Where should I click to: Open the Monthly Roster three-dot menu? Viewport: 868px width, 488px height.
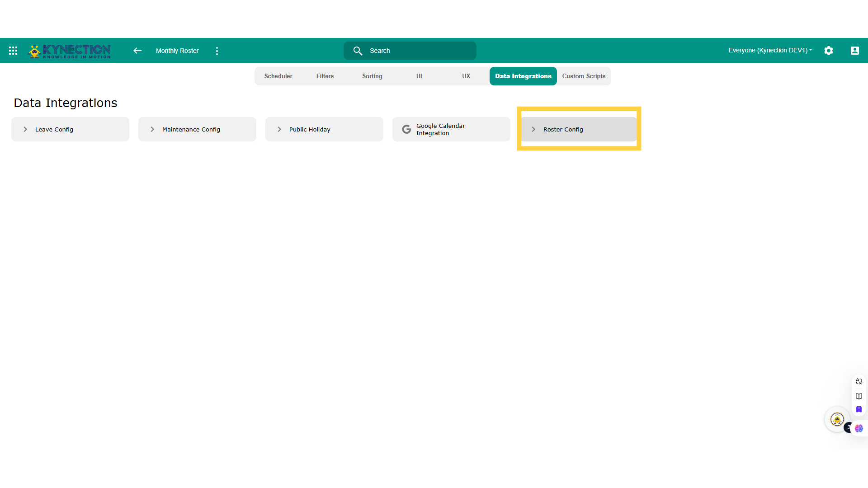(x=217, y=51)
